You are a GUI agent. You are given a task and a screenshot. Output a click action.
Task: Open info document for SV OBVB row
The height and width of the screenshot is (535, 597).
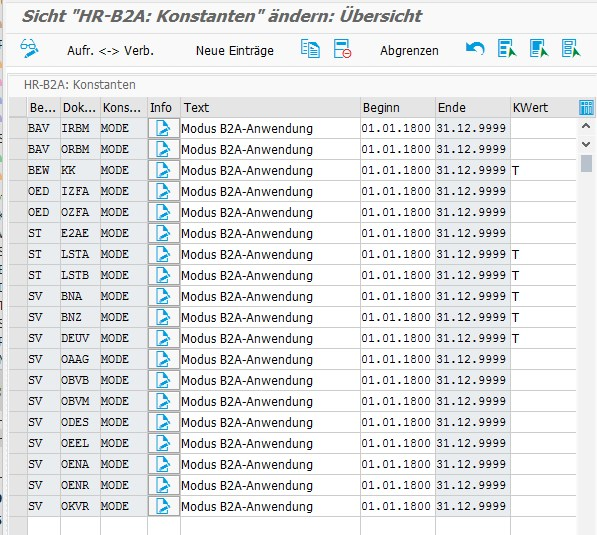coord(164,380)
